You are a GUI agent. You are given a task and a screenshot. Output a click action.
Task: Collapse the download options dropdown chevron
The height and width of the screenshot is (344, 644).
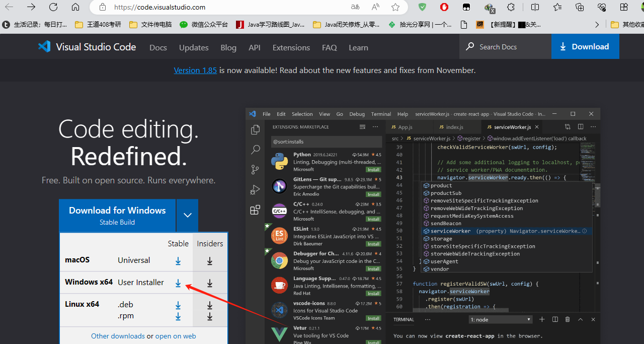[188, 215]
